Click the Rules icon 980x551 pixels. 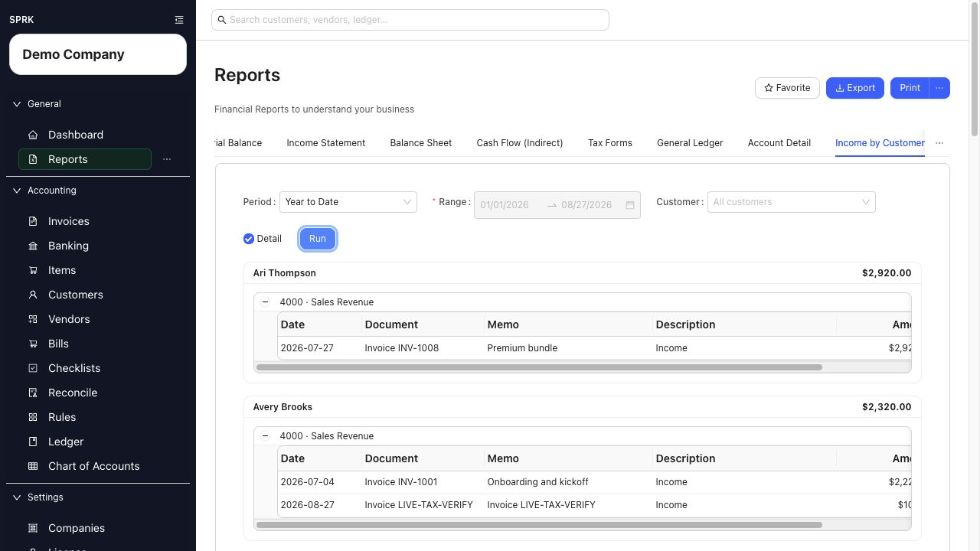[x=33, y=417]
